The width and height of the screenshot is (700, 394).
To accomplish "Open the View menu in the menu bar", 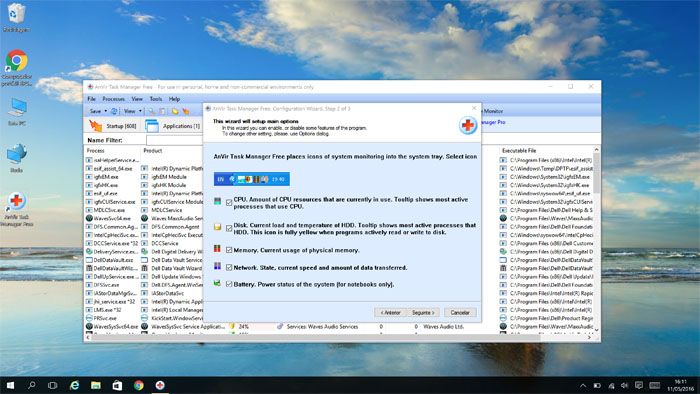I will (137, 99).
